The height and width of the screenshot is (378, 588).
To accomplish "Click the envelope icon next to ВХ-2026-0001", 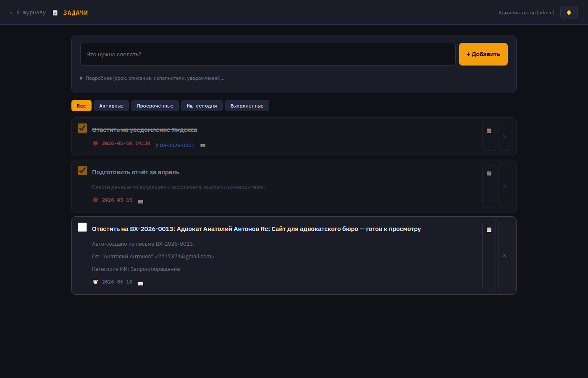I will 203,145.
